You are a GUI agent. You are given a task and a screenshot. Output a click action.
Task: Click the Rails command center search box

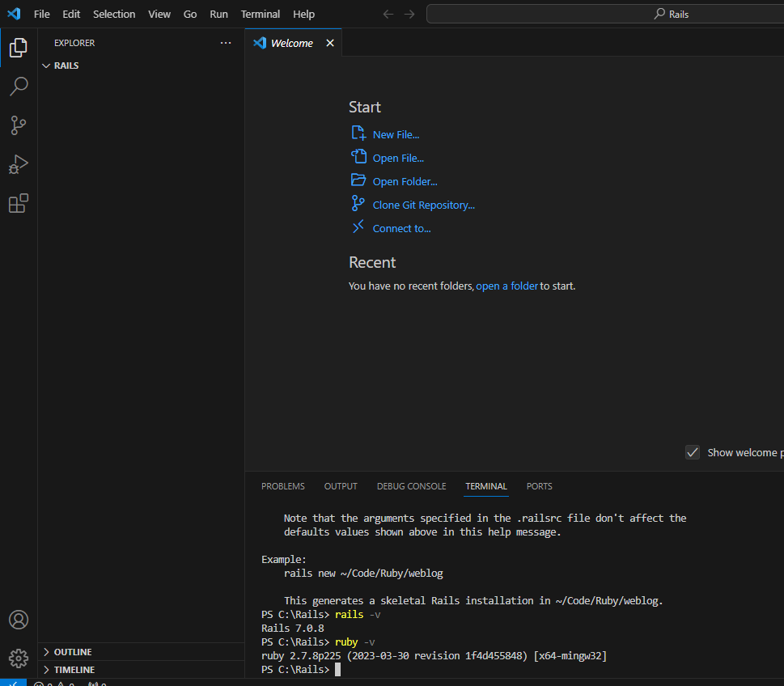click(x=605, y=14)
